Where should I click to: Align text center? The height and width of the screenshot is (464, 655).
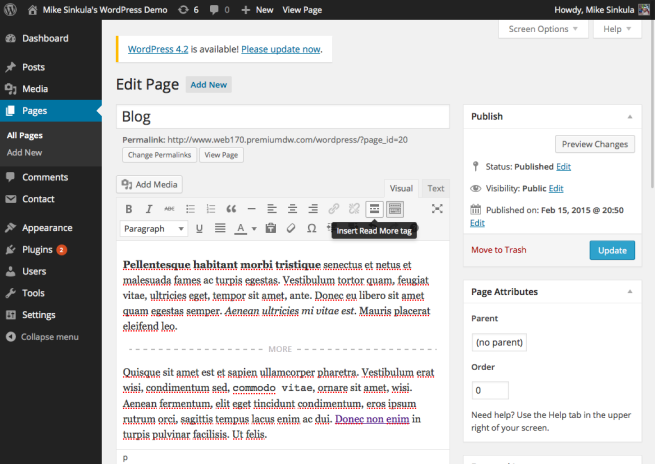(292, 209)
